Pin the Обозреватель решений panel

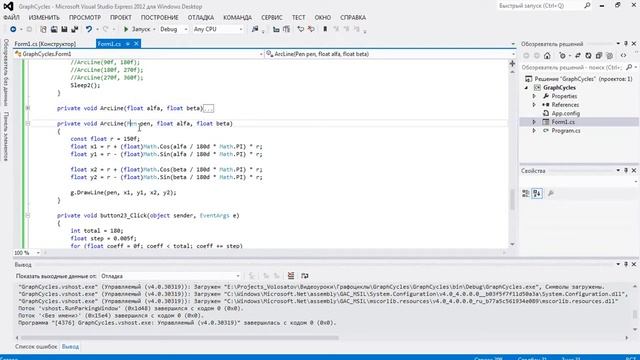point(626,44)
